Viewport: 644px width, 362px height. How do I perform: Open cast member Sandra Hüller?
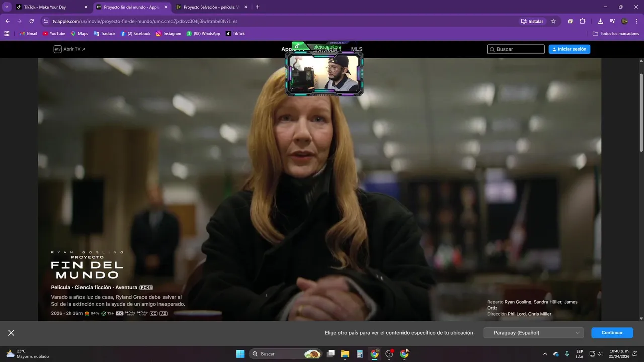547,302
